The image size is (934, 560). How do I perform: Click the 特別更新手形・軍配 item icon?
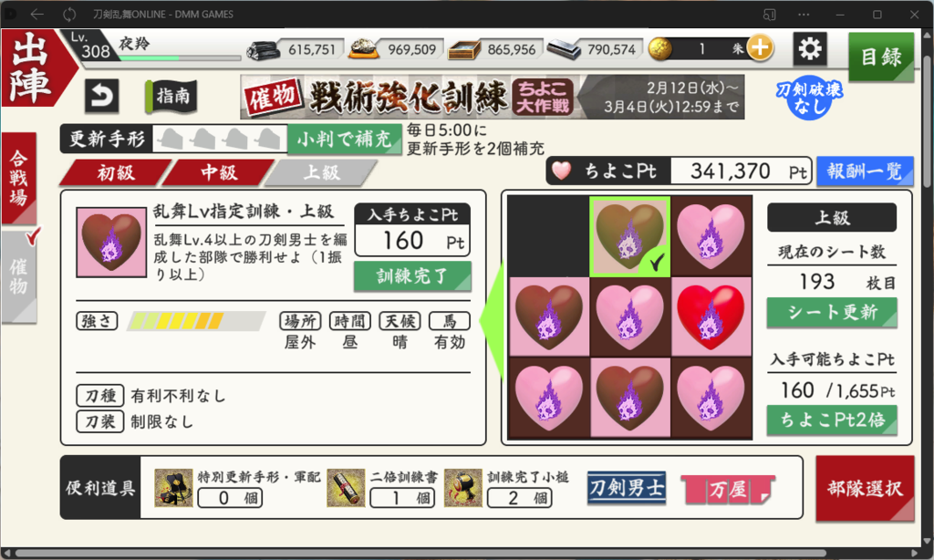[x=173, y=487]
